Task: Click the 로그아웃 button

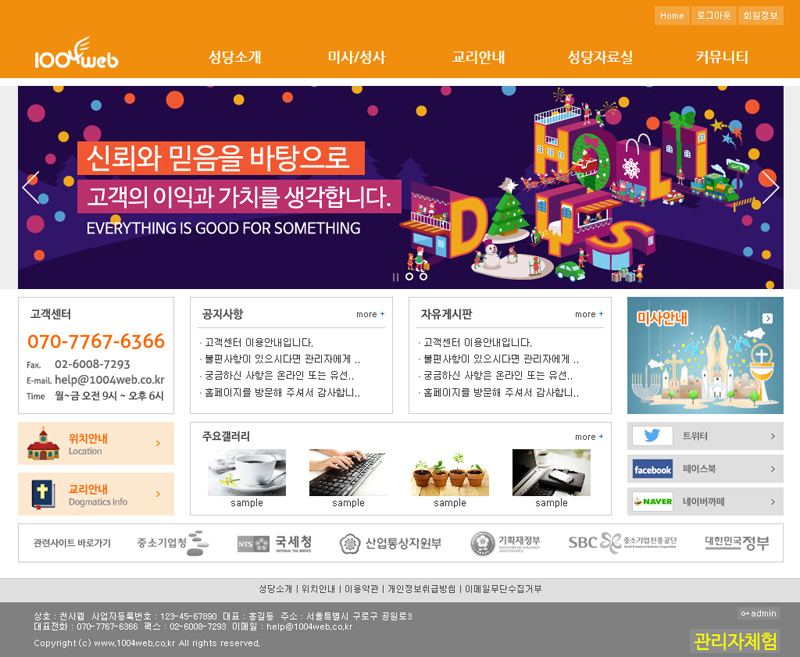Action: (x=714, y=16)
